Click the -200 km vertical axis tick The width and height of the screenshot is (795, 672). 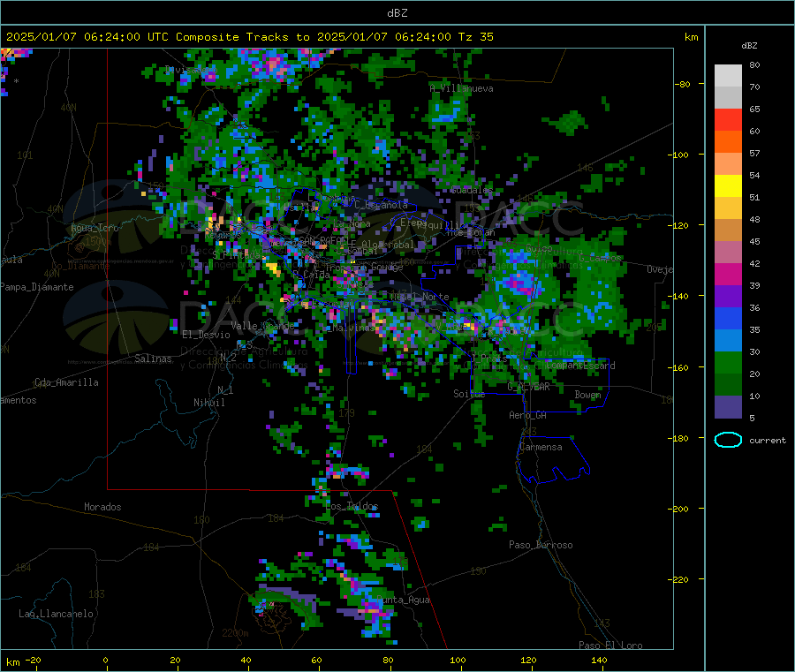pos(680,509)
